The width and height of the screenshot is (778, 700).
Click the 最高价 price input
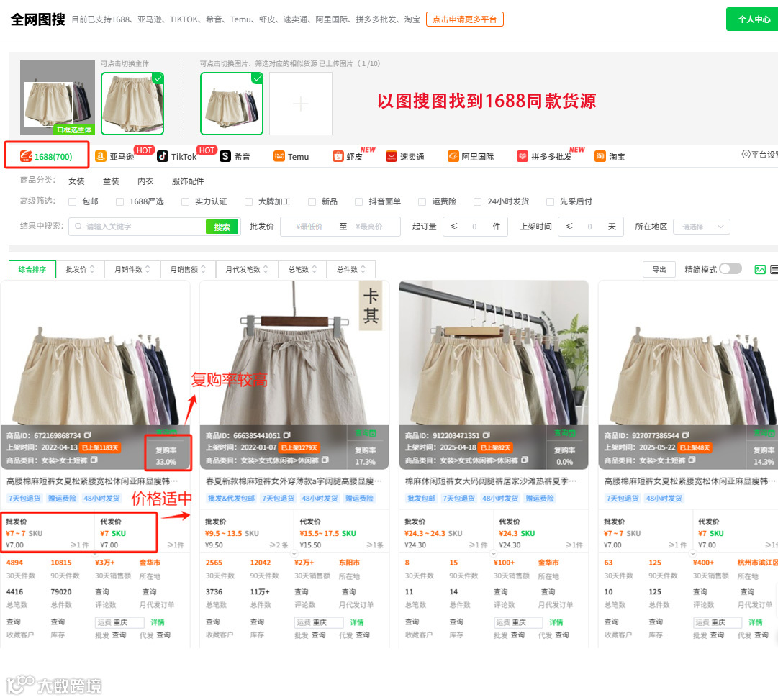click(369, 227)
